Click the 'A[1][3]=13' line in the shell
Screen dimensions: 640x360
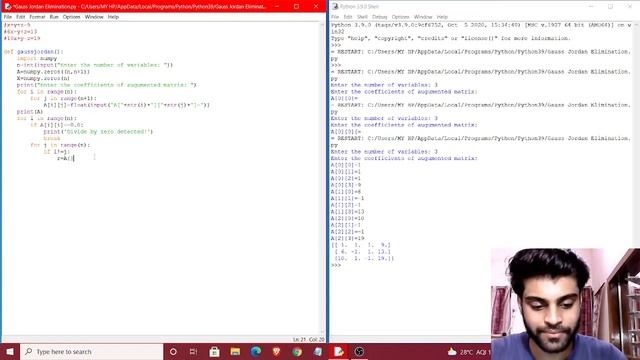(347, 211)
